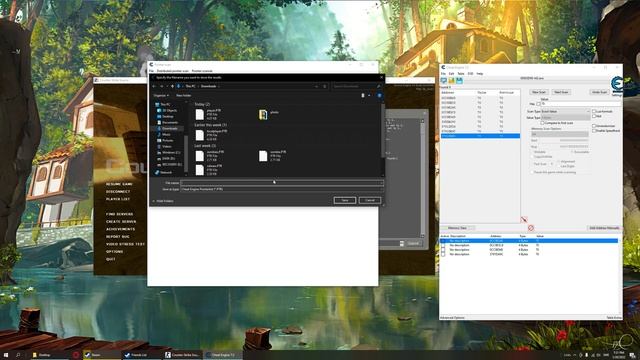This screenshot has width=640, height=360.
Task: Click the help icon in save dialog
Action: [379, 96]
